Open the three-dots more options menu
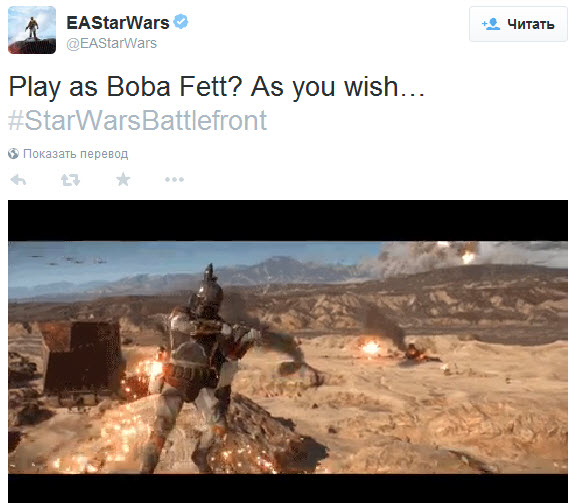Viewport: 574px width, 503px height. click(x=174, y=179)
